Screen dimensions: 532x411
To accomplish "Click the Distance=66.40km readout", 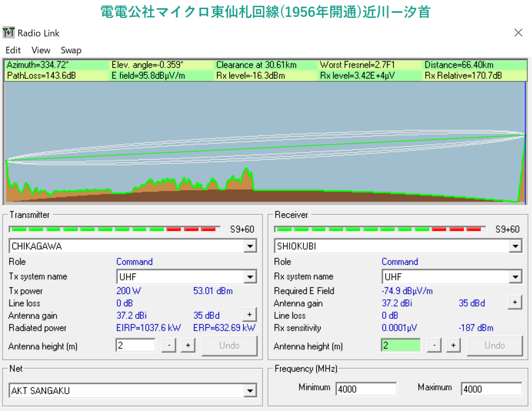I will click(459, 65).
